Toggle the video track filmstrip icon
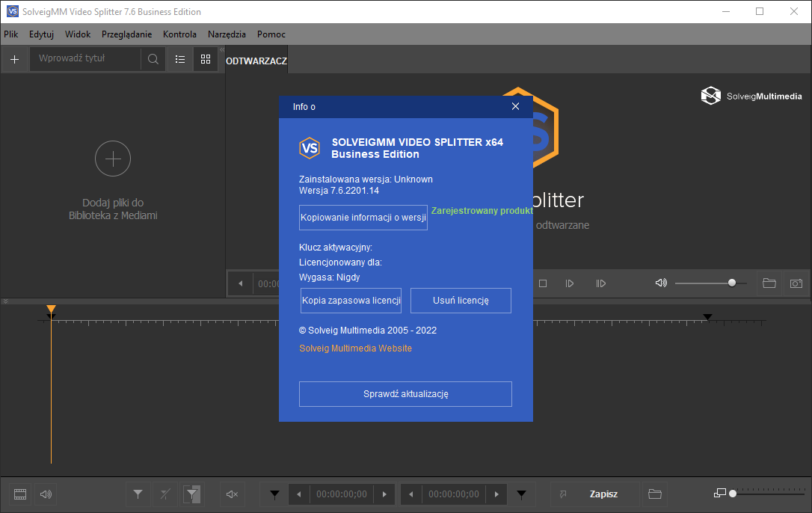812x513 pixels. point(20,494)
